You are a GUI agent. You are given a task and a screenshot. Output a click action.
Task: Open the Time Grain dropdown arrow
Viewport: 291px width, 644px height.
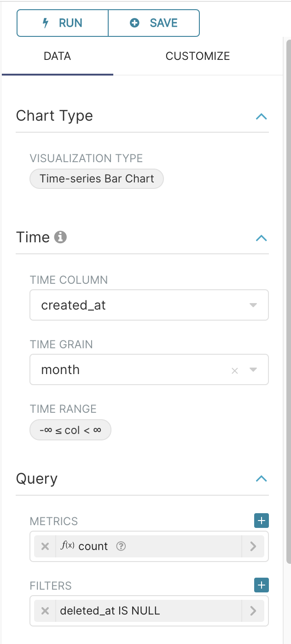click(253, 369)
